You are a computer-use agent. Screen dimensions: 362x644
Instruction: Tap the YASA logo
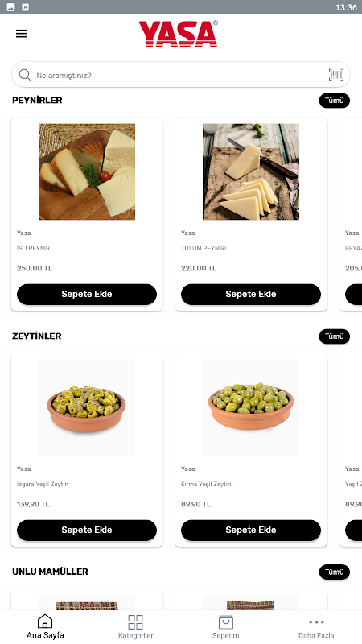(x=179, y=34)
